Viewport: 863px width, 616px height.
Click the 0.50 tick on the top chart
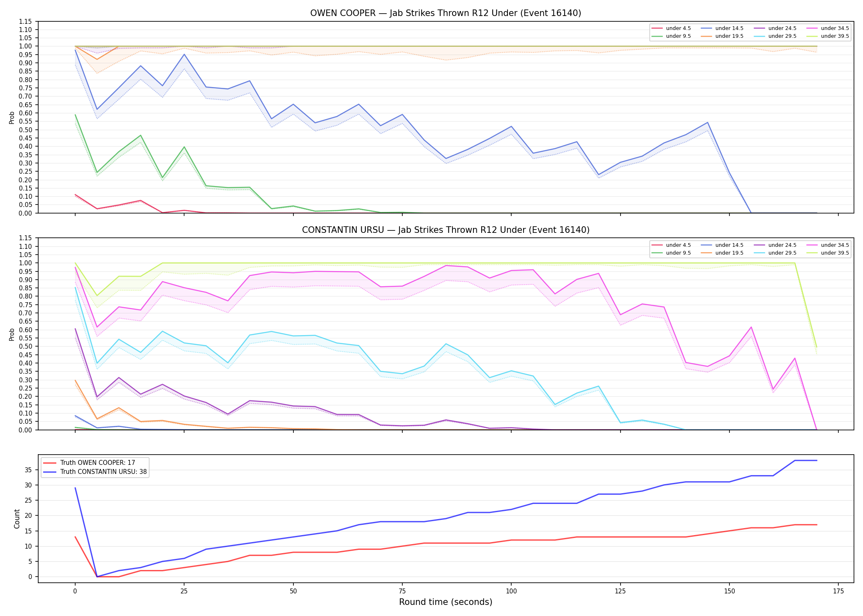pos(25,130)
